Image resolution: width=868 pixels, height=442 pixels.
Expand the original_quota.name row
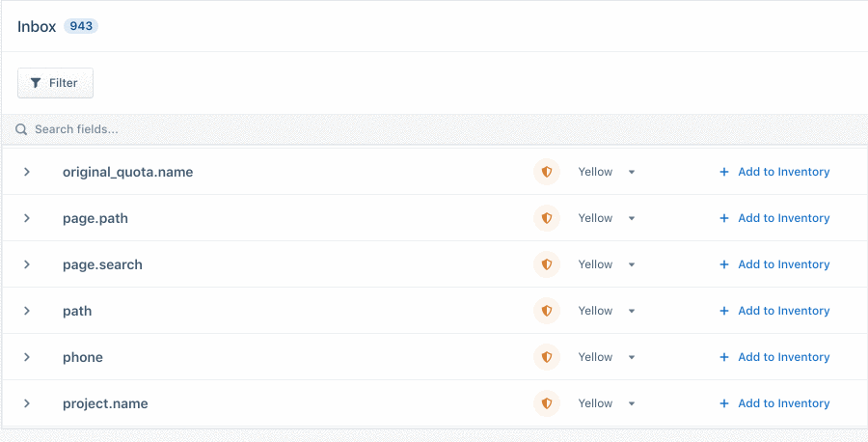27,172
